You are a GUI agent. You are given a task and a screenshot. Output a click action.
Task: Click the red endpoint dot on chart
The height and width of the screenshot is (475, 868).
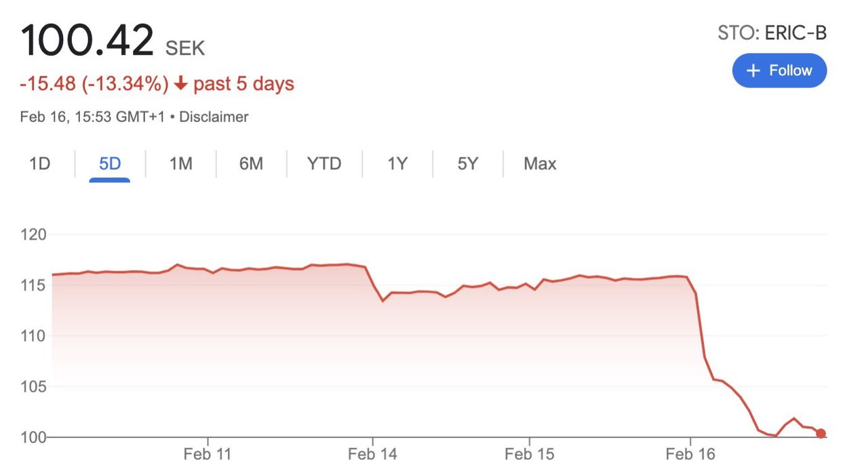pos(821,434)
